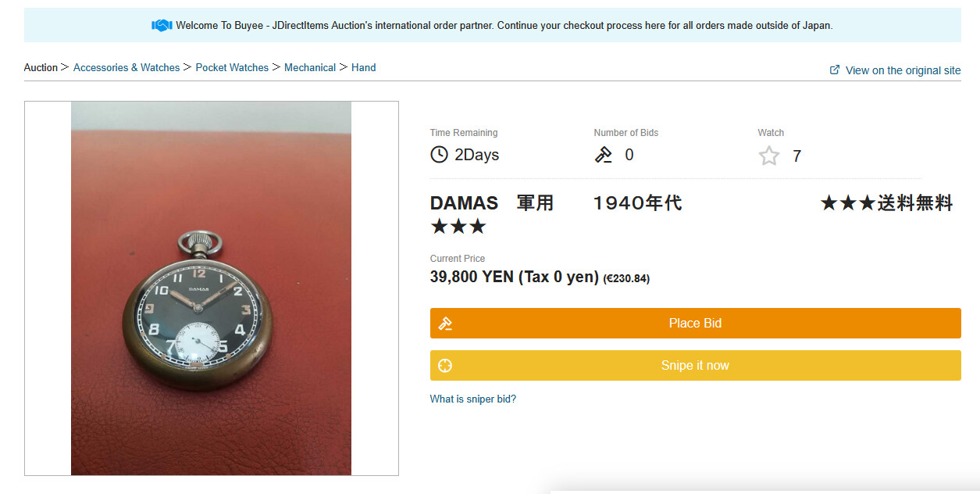The width and height of the screenshot is (980, 494).
Task: Open the What is sniper bid? link
Action: [472, 399]
